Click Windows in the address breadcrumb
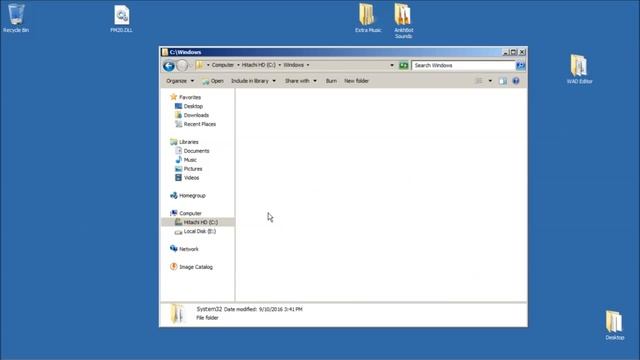 (293, 65)
